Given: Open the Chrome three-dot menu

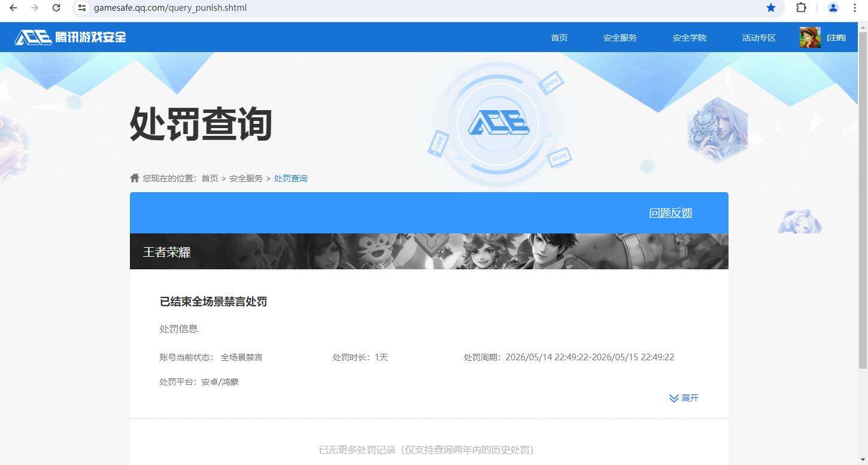Looking at the screenshot, I should (855, 8).
